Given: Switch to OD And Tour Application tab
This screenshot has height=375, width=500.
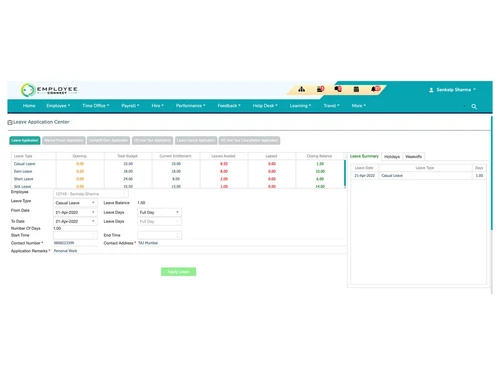Looking at the screenshot, I should point(152,140).
